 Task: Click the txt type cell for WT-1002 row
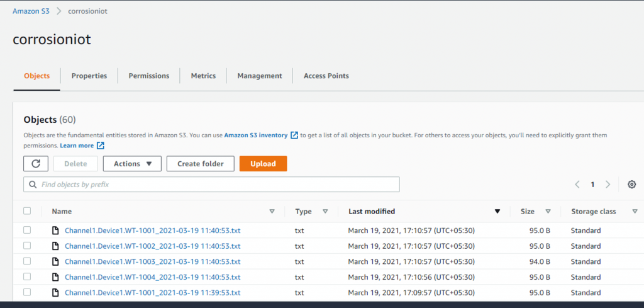[x=299, y=246]
